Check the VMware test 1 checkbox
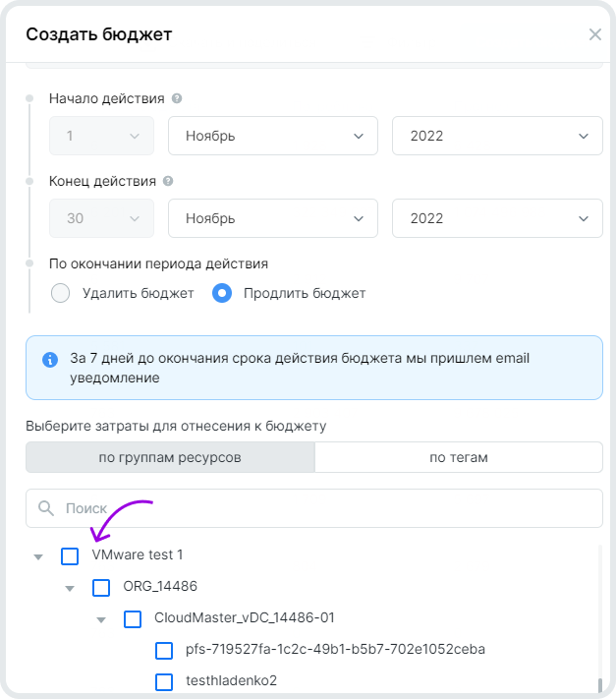This screenshot has height=699, width=616. coord(70,556)
